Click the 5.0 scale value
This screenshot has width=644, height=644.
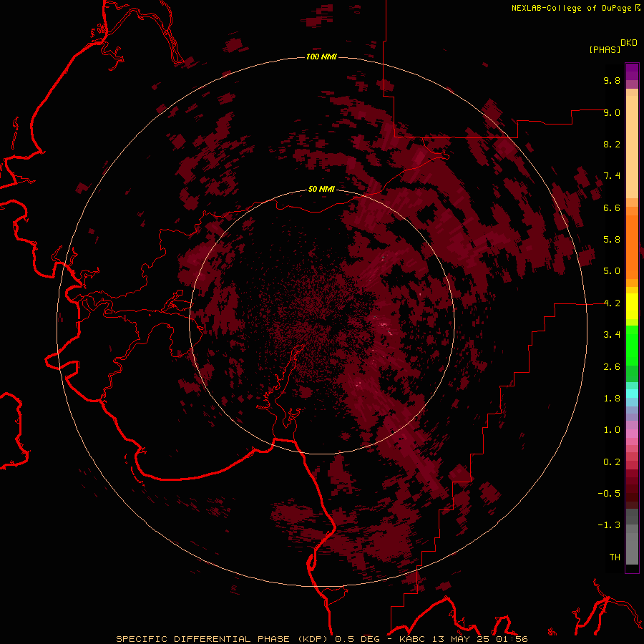(x=612, y=271)
